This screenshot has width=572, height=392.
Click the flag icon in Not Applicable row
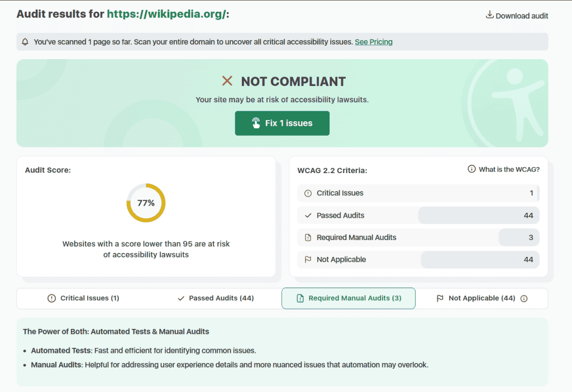click(308, 259)
